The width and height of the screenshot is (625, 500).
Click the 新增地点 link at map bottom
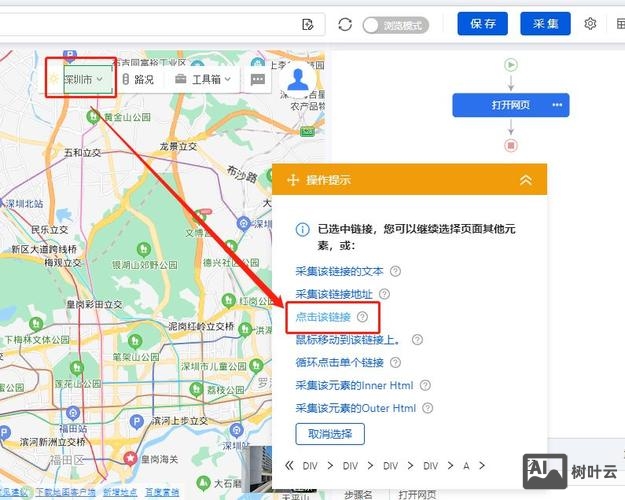click(120, 493)
